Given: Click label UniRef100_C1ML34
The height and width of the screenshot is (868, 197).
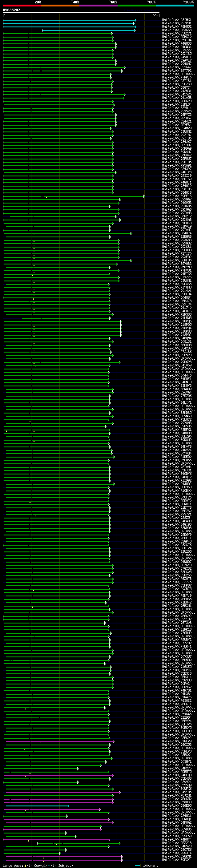Looking at the screenshot, I should coord(177,104).
